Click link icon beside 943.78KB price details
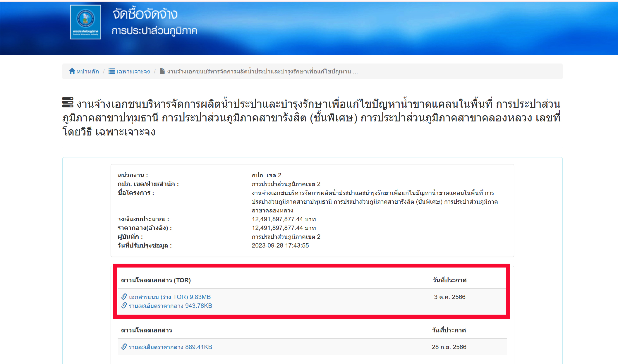 124,305
